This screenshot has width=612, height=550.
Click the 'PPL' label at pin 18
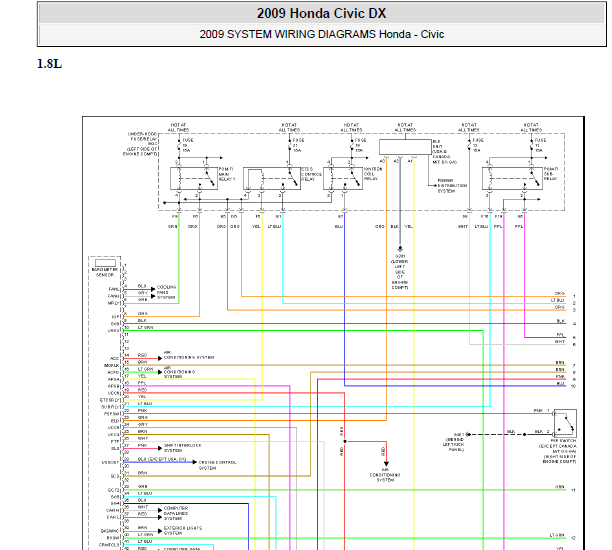point(142,383)
